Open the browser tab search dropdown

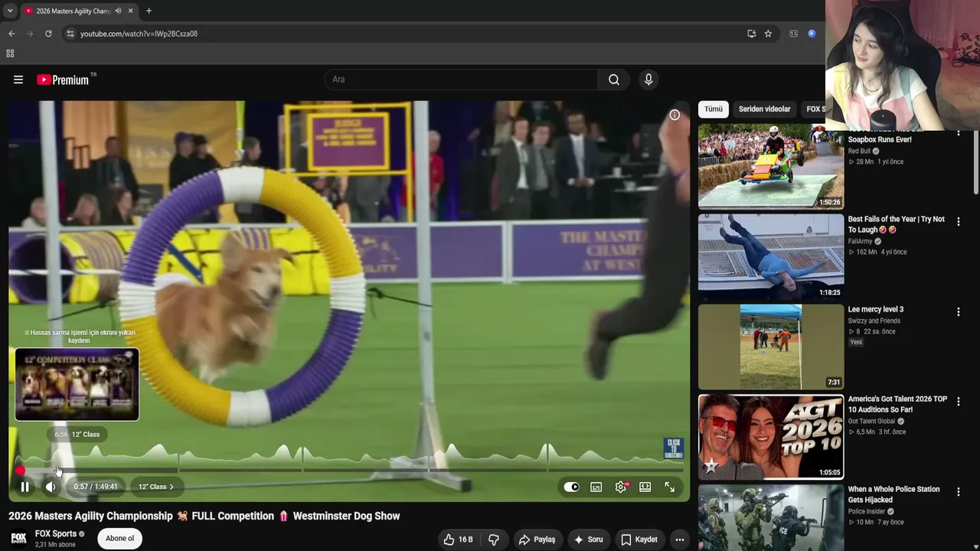click(x=10, y=11)
